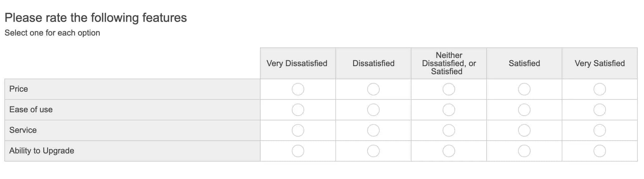The image size is (644, 179).
Task: Mark Ease of use as Dissatisfied
Action: click(373, 110)
